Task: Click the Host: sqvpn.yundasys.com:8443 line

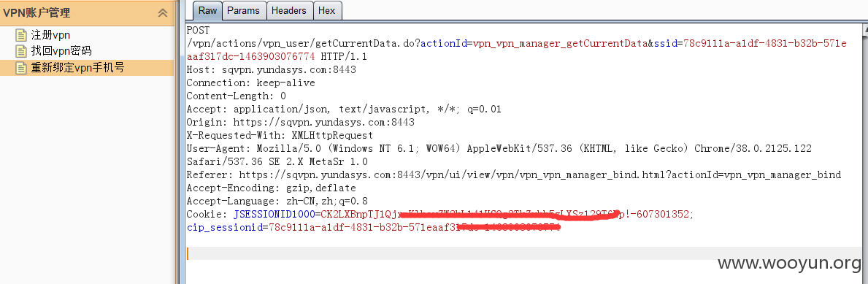Action: (272, 70)
